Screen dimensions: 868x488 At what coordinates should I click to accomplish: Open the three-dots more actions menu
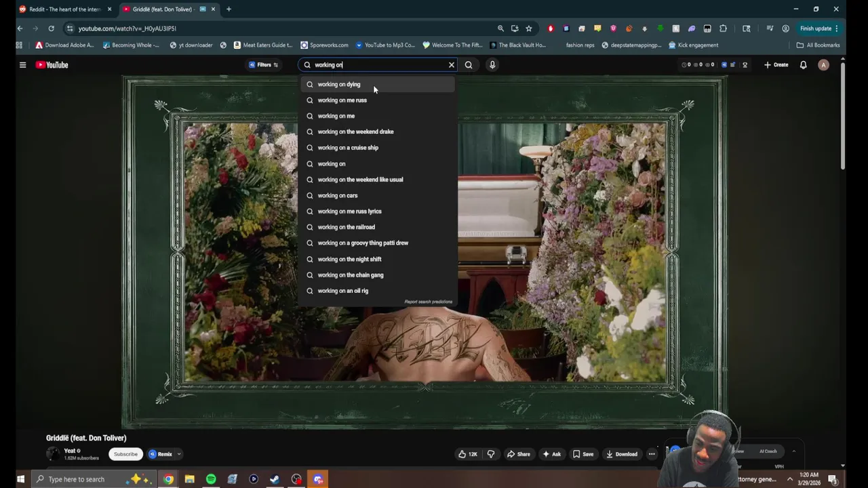coord(652,454)
